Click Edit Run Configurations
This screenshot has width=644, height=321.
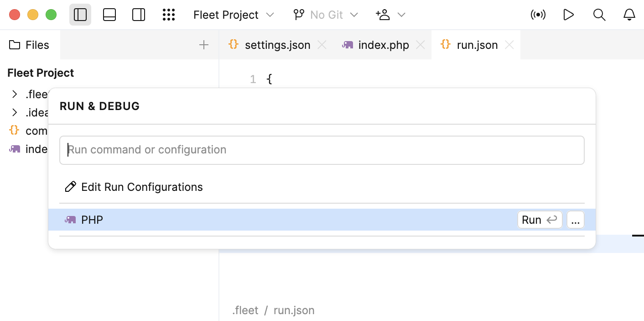pyautogui.click(x=141, y=187)
